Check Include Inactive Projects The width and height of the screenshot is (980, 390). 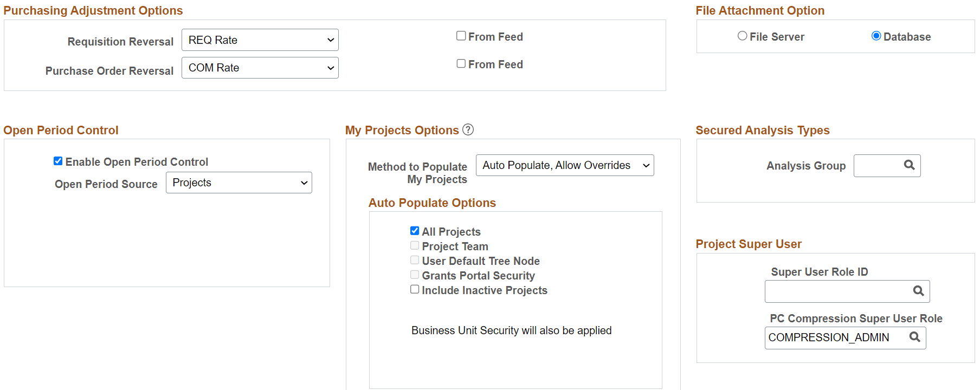[415, 289]
